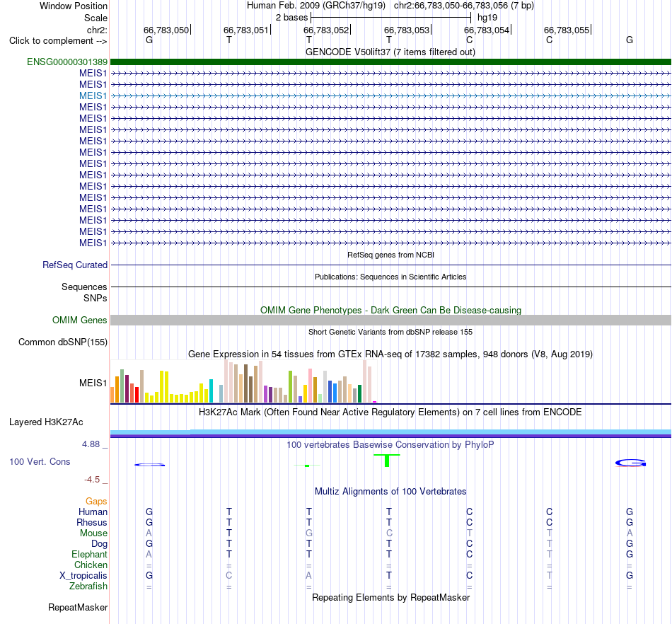The width and height of the screenshot is (672, 624).
Task: Click the first base G in the complement row
Action: pos(149,40)
